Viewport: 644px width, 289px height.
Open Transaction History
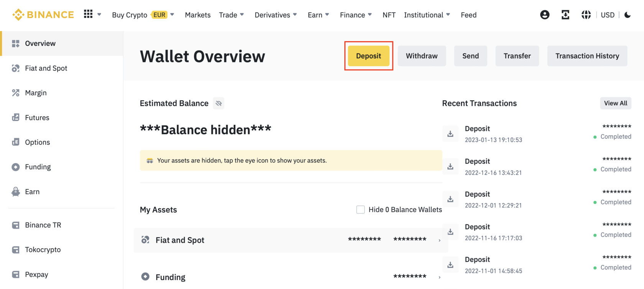(x=587, y=56)
